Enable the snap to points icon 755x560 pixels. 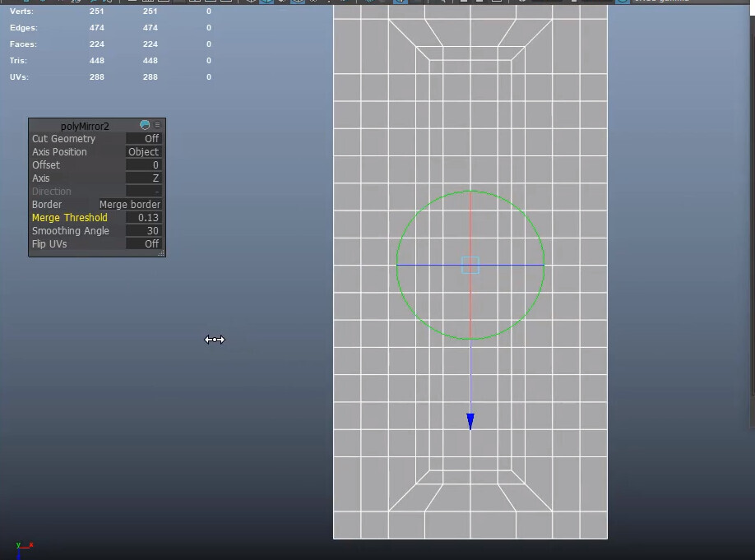click(x=281, y=3)
